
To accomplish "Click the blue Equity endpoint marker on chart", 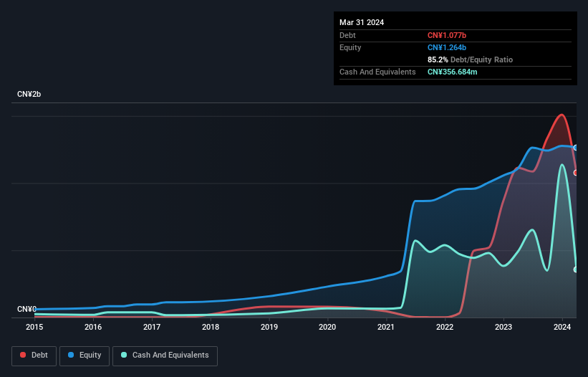I will [x=576, y=148].
